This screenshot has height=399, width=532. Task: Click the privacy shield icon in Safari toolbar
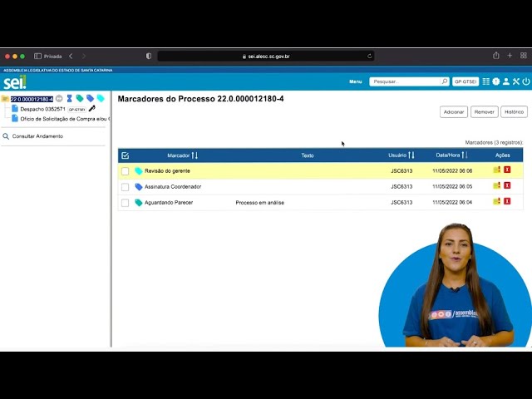coord(149,56)
